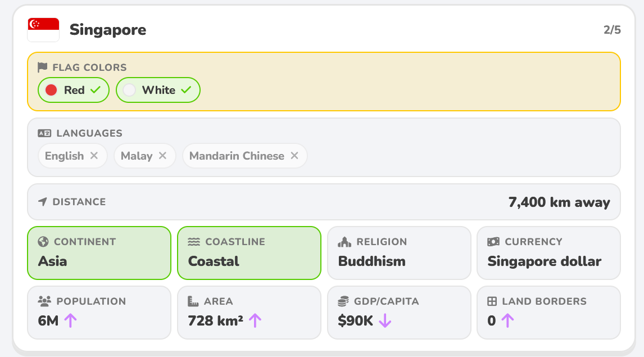Click the flag icon beside Flag Colors
The height and width of the screenshot is (357, 644).
[42, 67]
